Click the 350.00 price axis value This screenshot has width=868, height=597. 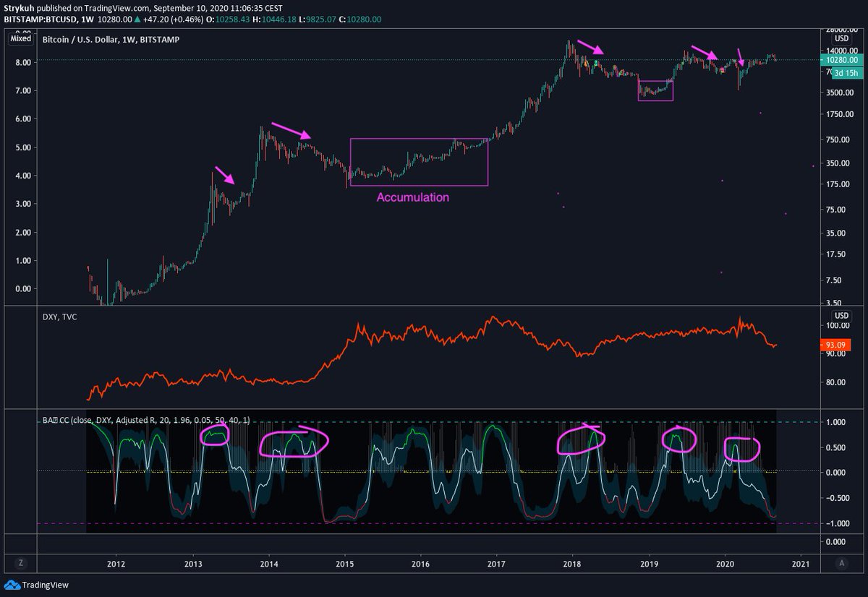coord(839,164)
